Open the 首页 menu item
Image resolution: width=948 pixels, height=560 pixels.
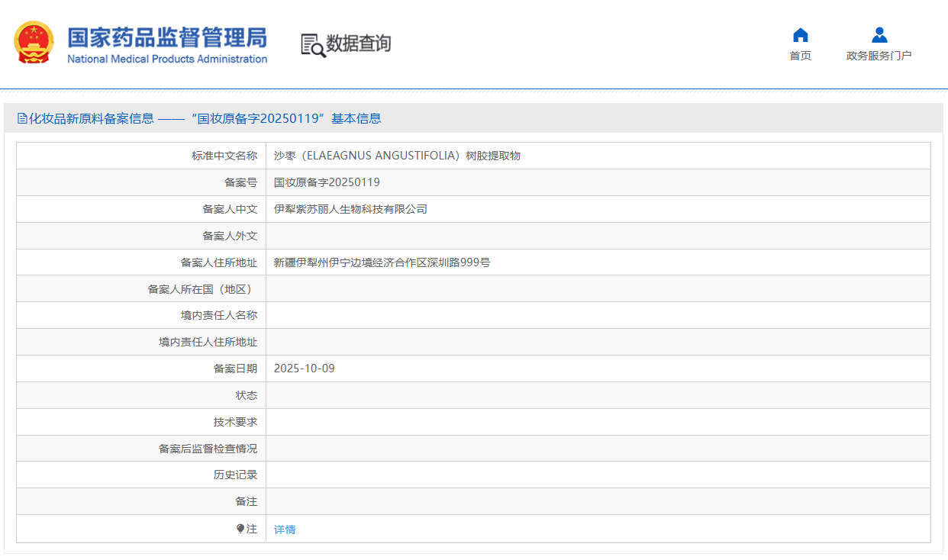799,55
